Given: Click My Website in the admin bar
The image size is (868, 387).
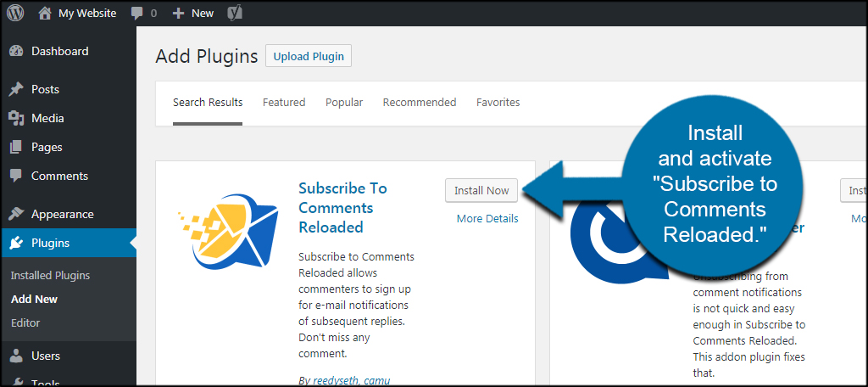Looking at the screenshot, I should (x=87, y=14).
